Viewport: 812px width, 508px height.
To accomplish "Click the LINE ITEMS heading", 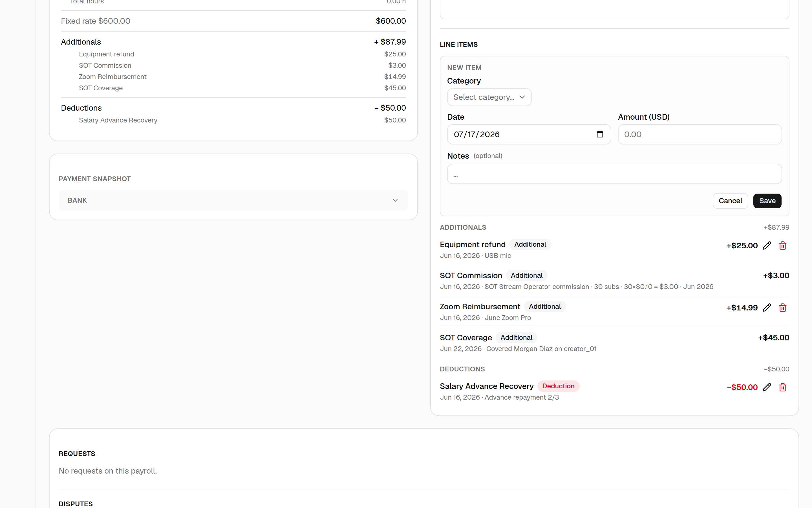I will click(459, 45).
